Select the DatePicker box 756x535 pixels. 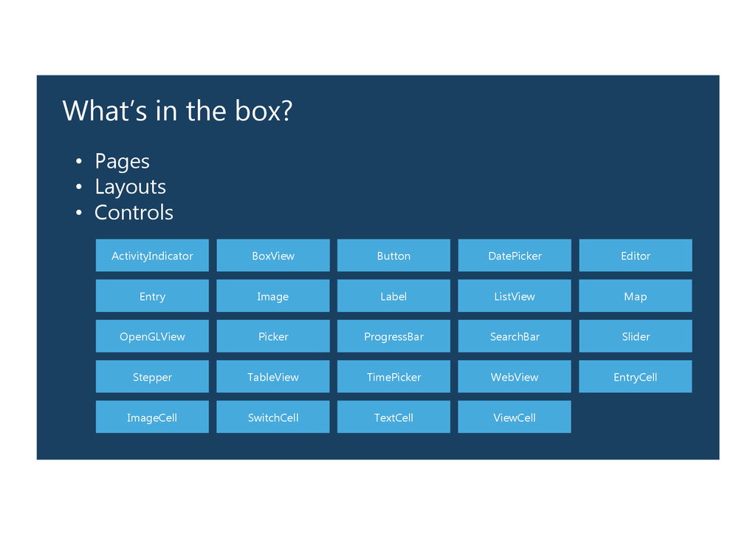[515, 255]
